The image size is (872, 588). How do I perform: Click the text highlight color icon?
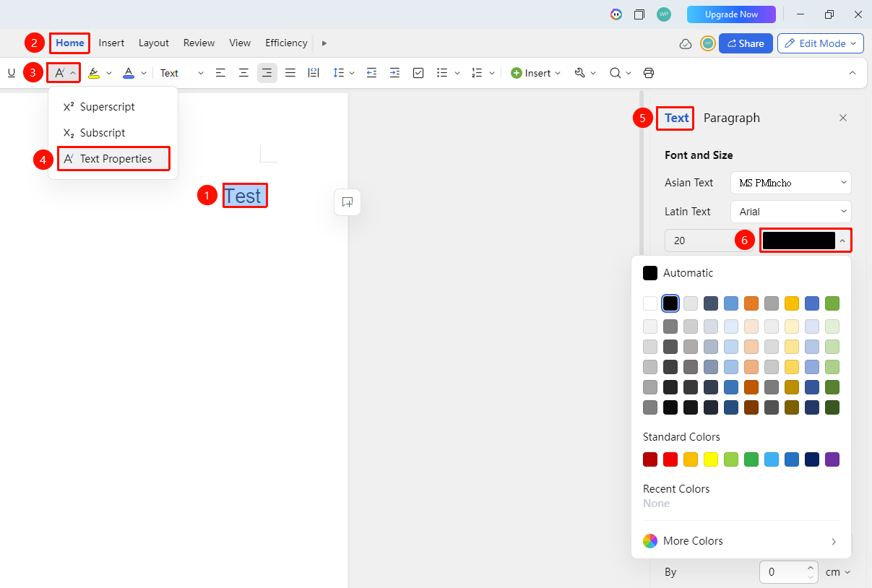click(94, 73)
